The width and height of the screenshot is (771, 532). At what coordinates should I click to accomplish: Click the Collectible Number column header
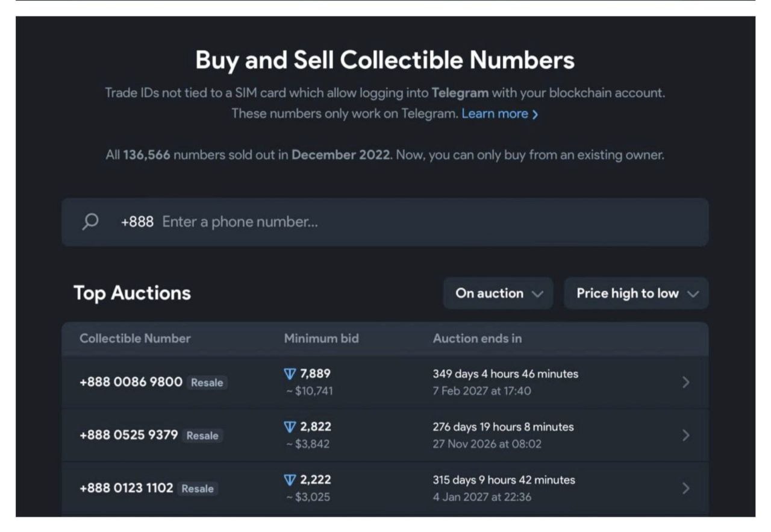pyautogui.click(x=135, y=339)
